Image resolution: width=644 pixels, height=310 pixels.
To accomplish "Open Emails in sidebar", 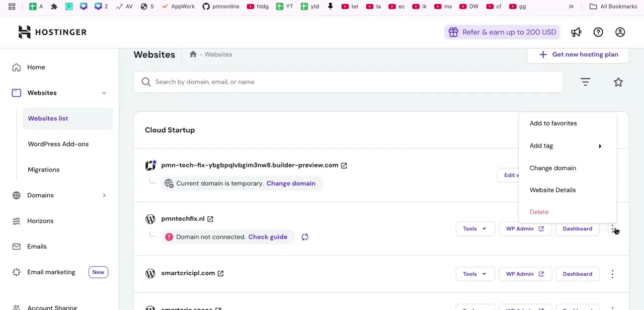I will pyautogui.click(x=37, y=247).
